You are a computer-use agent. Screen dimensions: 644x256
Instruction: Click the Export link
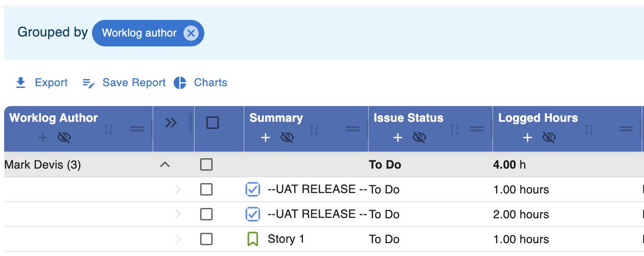click(51, 83)
